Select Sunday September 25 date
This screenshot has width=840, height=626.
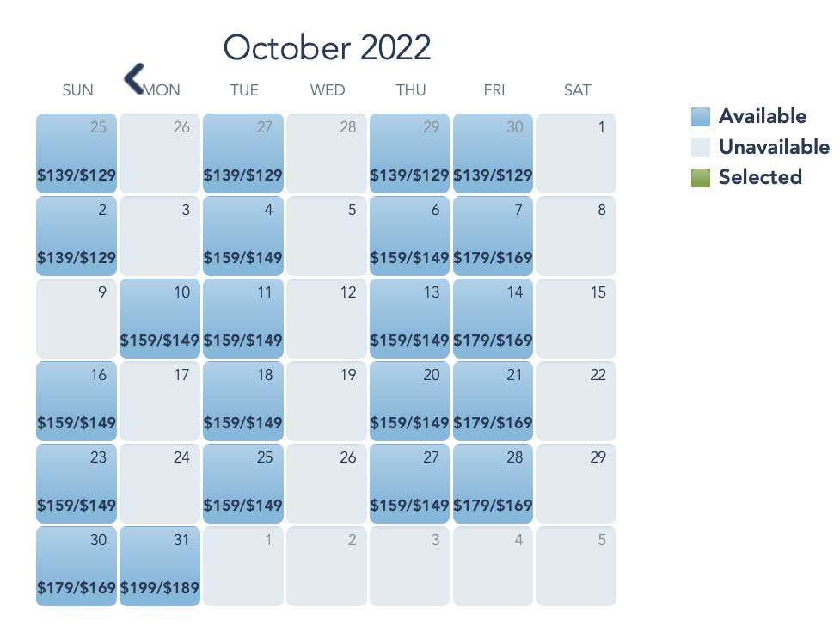(77, 153)
